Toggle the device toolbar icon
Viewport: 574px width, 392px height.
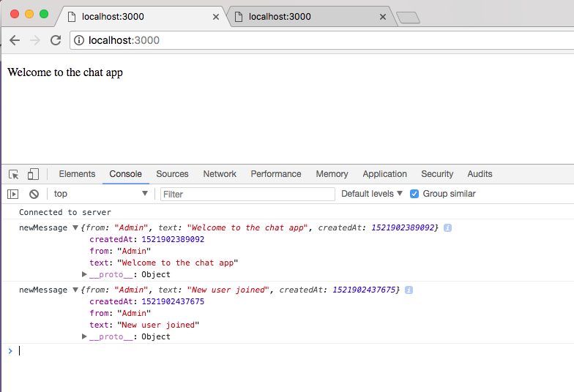(x=33, y=174)
